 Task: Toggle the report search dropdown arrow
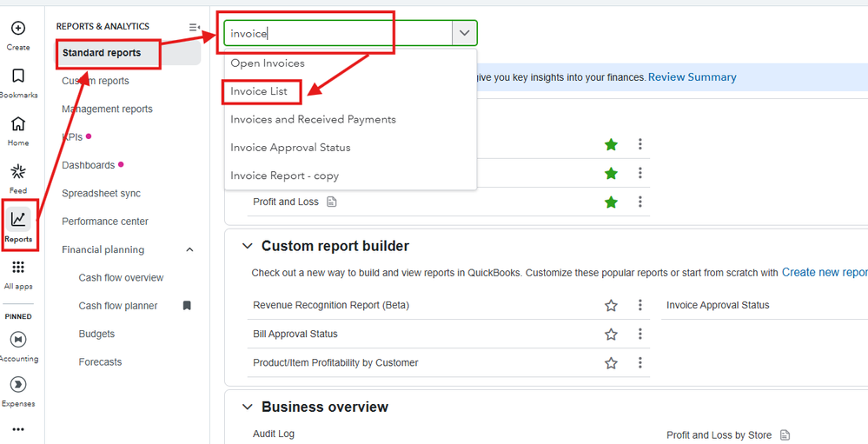click(x=465, y=33)
